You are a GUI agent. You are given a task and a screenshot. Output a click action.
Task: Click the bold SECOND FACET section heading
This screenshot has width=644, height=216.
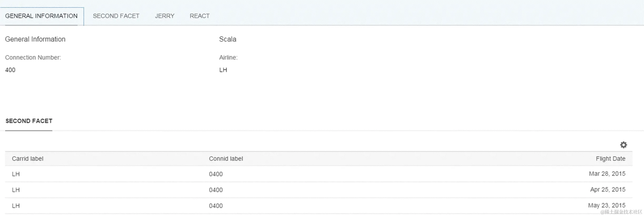[29, 121]
